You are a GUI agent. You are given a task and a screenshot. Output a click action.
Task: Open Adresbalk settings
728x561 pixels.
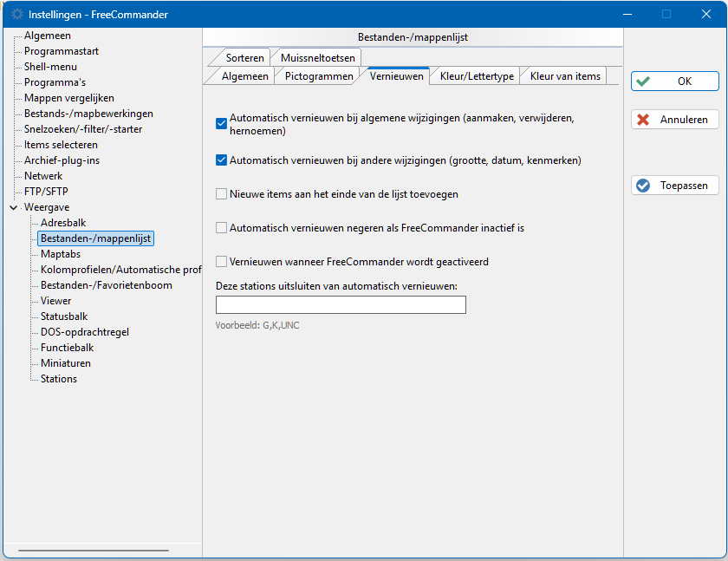click(63, 223)
